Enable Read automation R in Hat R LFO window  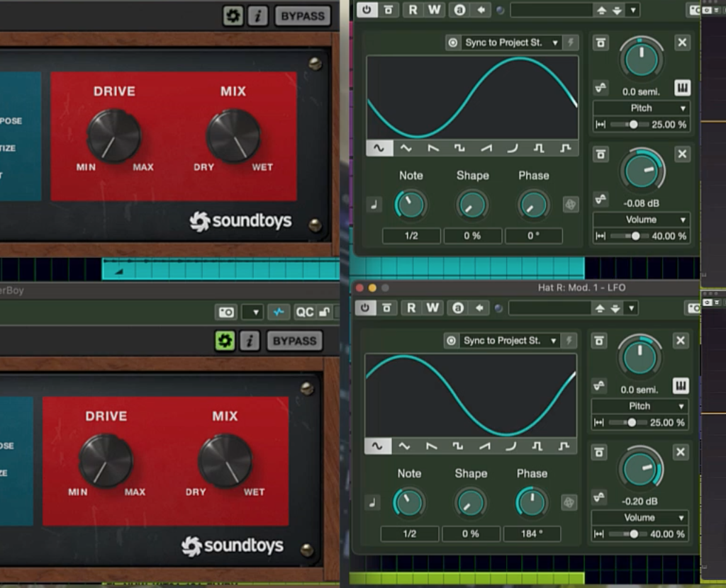click(x=411, y=308)
